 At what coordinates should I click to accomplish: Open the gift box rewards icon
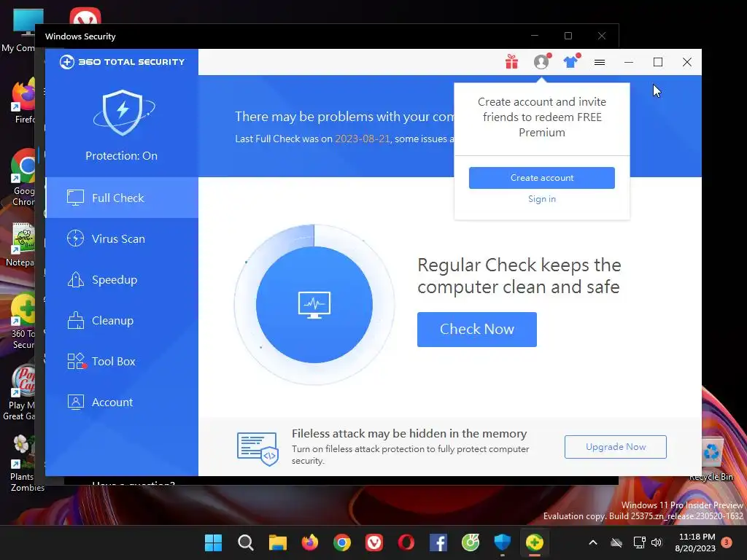pos(511,62)
